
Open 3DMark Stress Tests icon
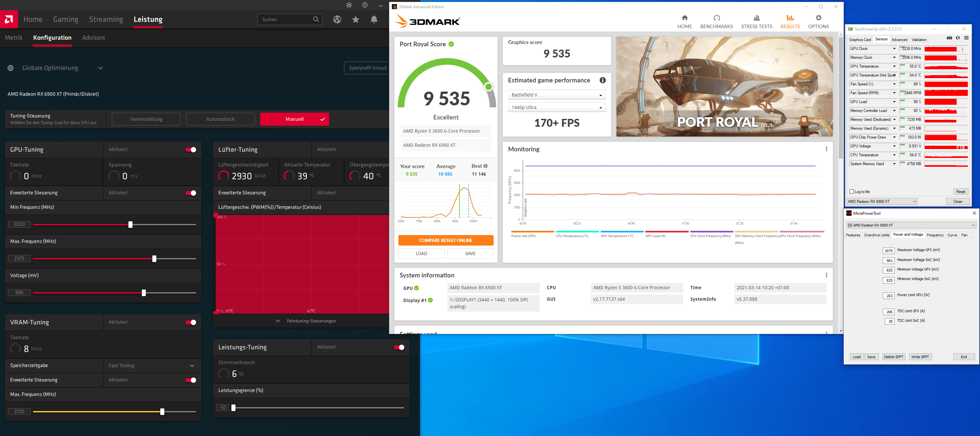coord(756,18)
